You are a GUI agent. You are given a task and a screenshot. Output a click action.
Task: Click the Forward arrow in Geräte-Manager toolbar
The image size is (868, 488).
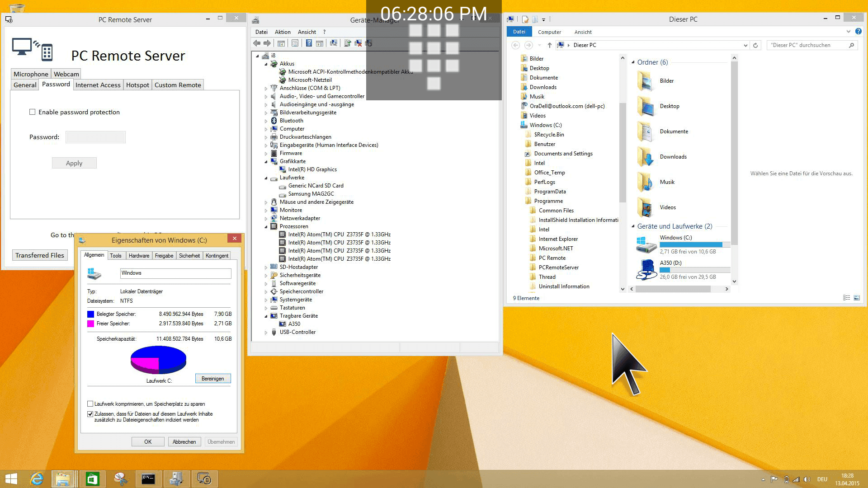(x=267, y=43)
